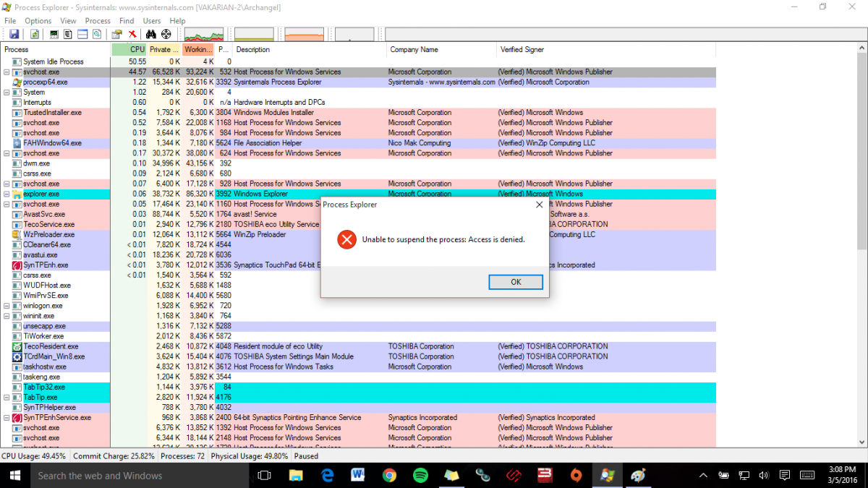Toggle the Show Lower Pane toolbar icon
The image size is (868, 488).
coord(82,34)
